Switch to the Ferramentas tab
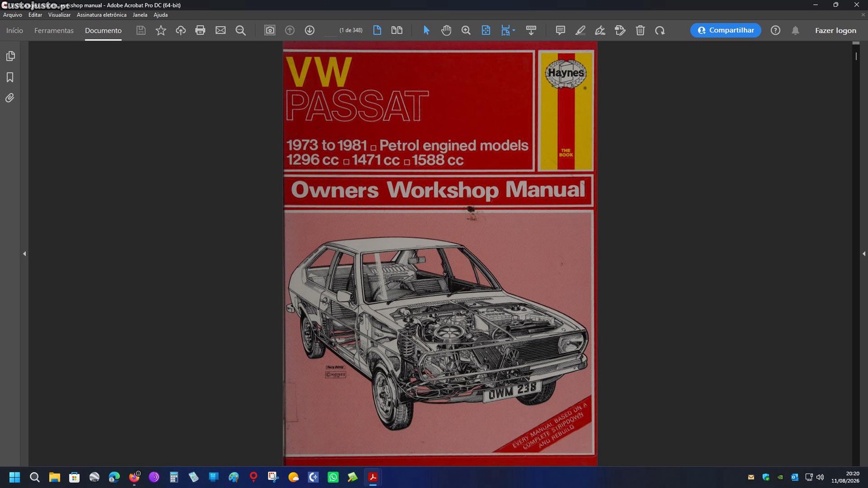Screen dimensions: 868x488 point(54,31)
